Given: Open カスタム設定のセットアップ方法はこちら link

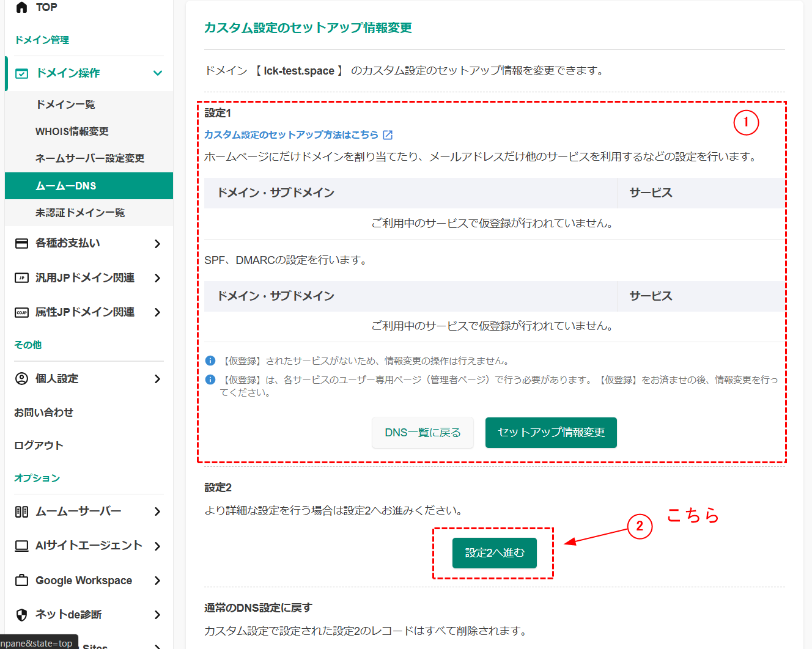Looking at the screenshot, I should pyautogui.click(x=292, y=134).
